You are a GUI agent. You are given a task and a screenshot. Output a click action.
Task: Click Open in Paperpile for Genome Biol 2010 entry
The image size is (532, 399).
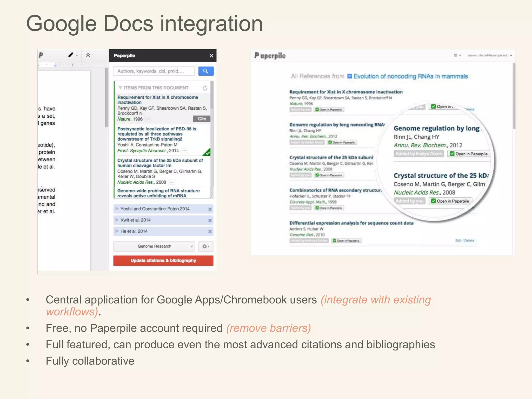pos(347,241)
